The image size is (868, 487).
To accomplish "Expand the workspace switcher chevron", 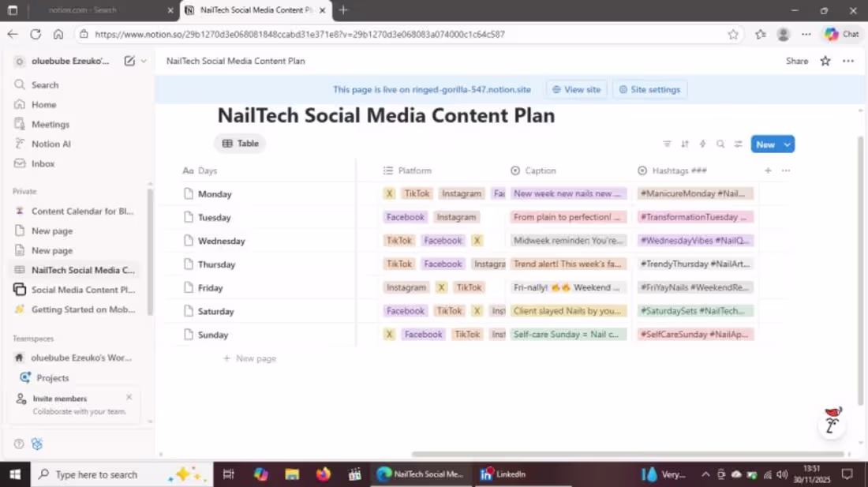I will pyautogui.click(x=144, y=61).
